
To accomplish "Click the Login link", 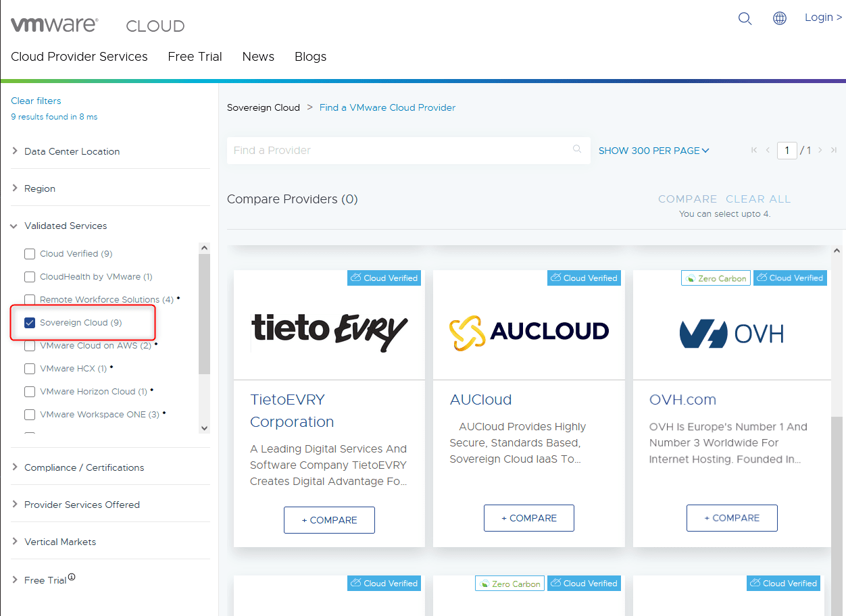I will pos(823,18).
